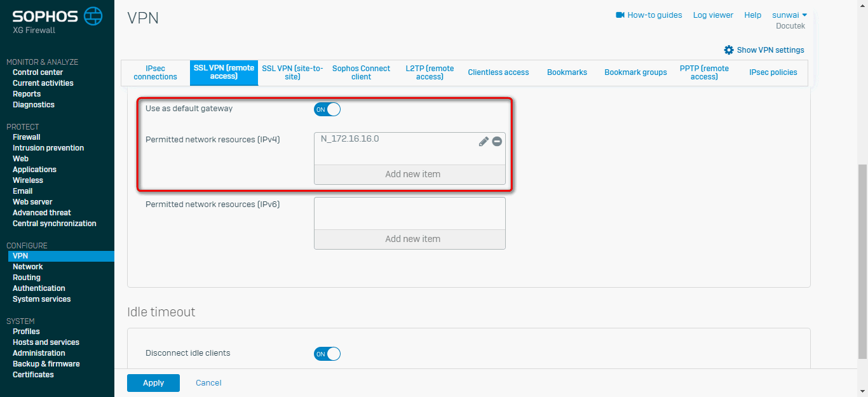Click the page vertical scrollbar thumb
The image size is (868, 397).
click(862, 260)
